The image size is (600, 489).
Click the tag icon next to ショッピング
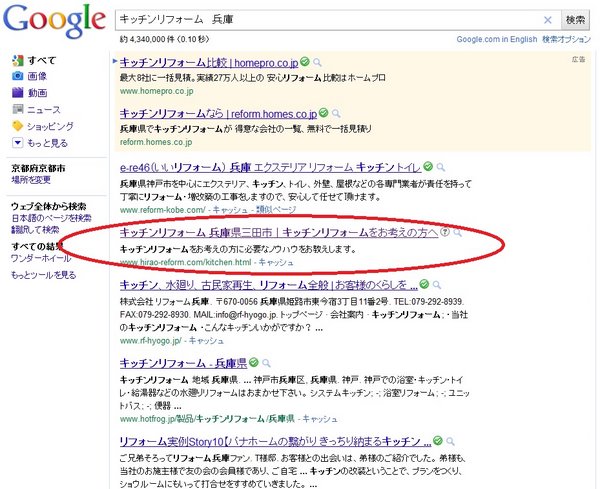pos(18,126)
